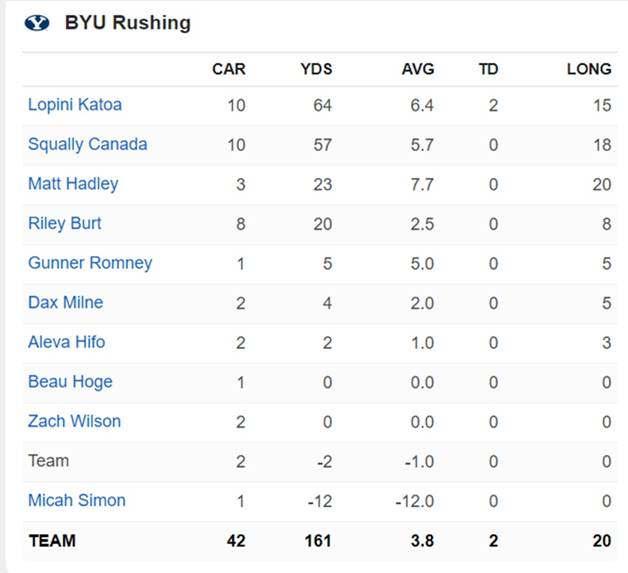Click Lopini Katoa's touchdown count
628x573 pixels.
[493, 104]
